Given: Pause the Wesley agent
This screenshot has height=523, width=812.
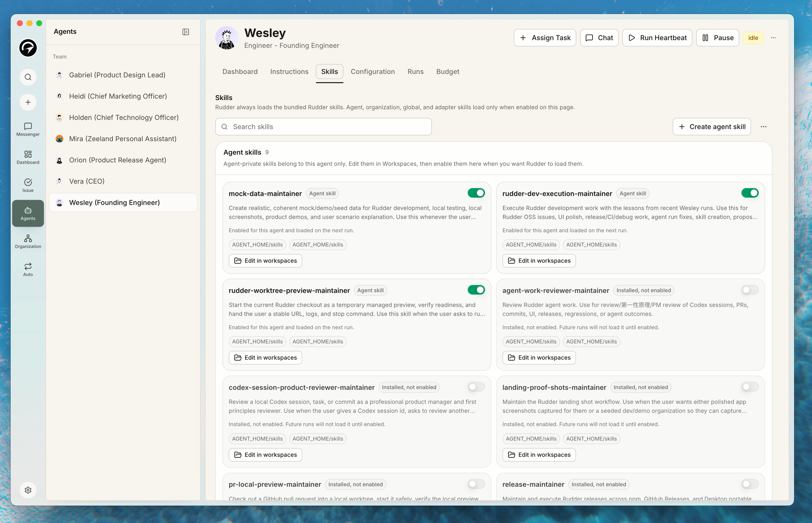Looking at the screenshot, I should coord(717,38).
